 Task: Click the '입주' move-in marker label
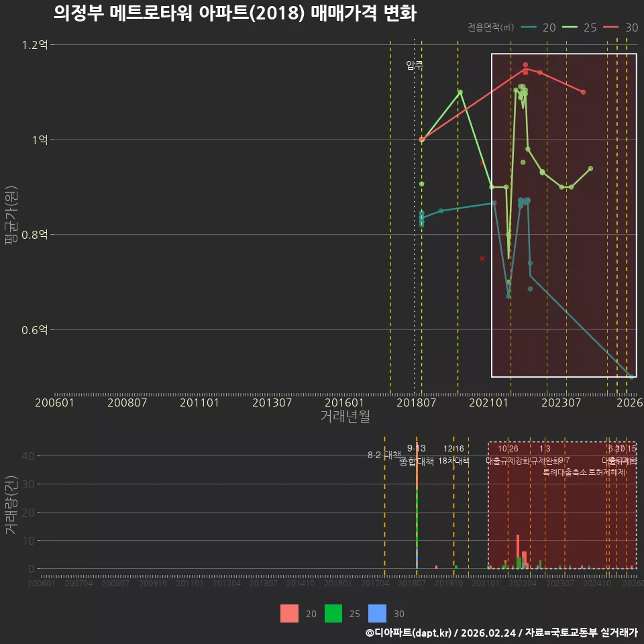click(x=415, y=65)
